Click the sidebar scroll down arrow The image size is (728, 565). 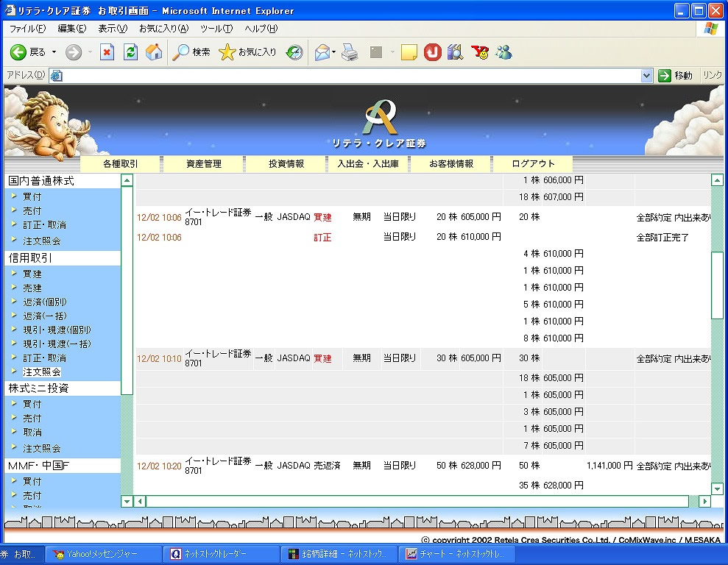click(x=127, y=501)
